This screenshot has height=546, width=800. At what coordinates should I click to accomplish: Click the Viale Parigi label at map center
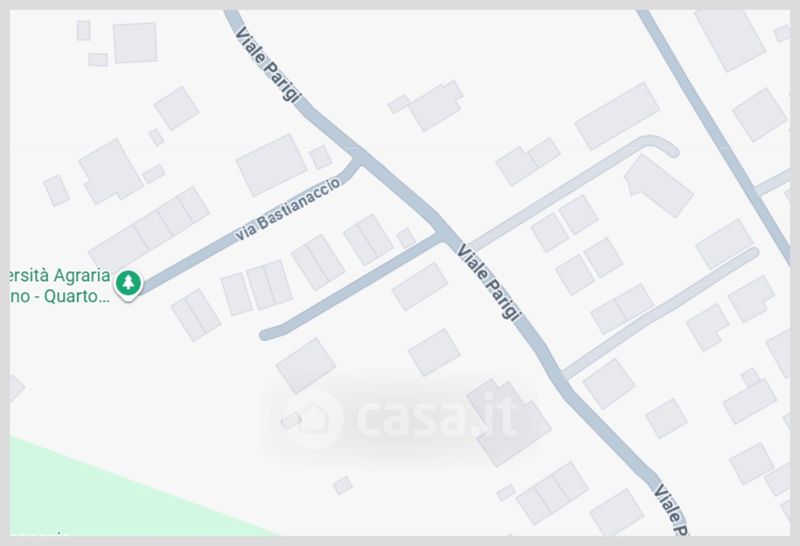(x=489, y=282)
